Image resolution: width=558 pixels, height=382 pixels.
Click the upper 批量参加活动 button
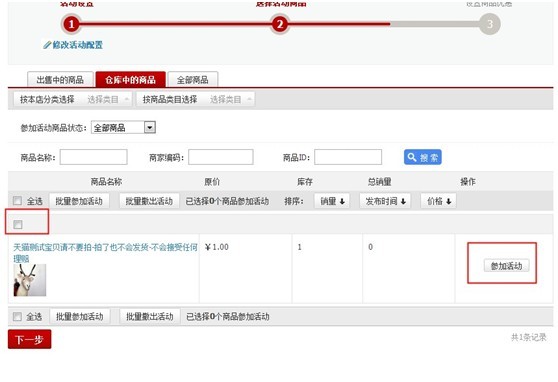pyautogui.click(x=79, y=201)
